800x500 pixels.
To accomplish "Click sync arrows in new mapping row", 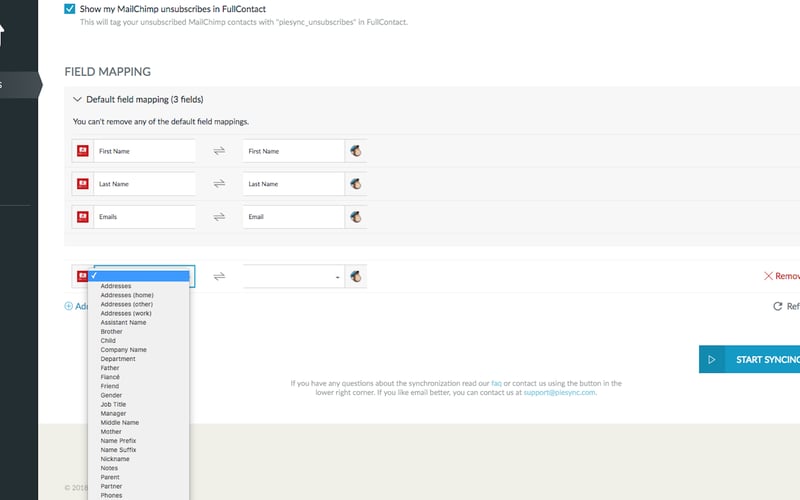I will coord(219,277).
